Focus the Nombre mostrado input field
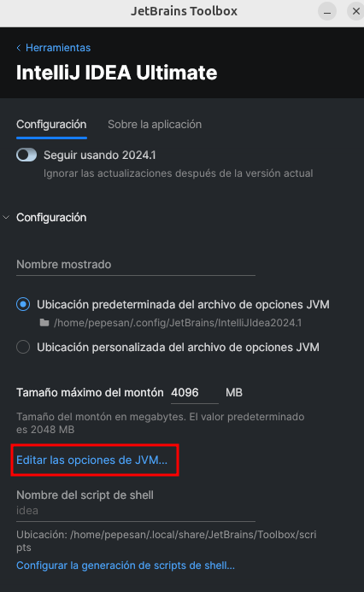The image size is (364, 592). 136,265
